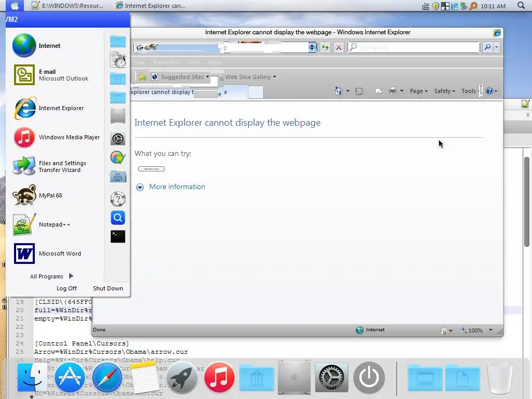Open the clock document icon in Start menu right column

click(118, 60)
